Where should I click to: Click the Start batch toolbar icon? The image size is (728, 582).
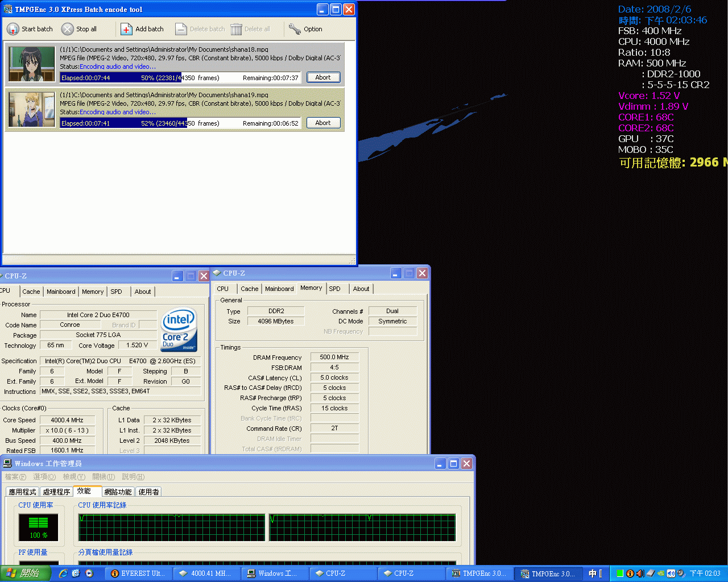coord(13,29)
